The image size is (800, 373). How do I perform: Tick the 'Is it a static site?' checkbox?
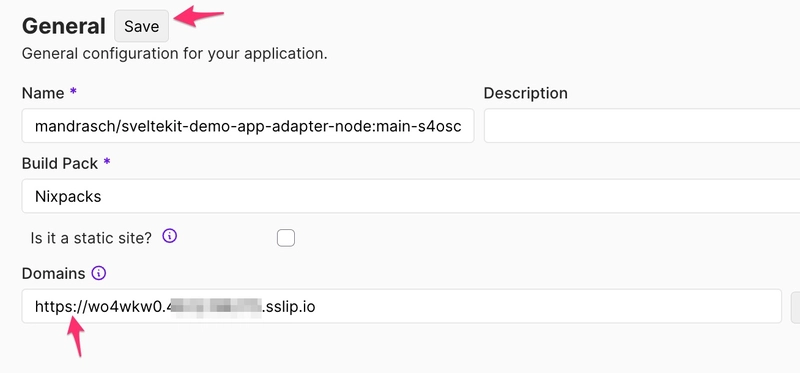point(286,238)
